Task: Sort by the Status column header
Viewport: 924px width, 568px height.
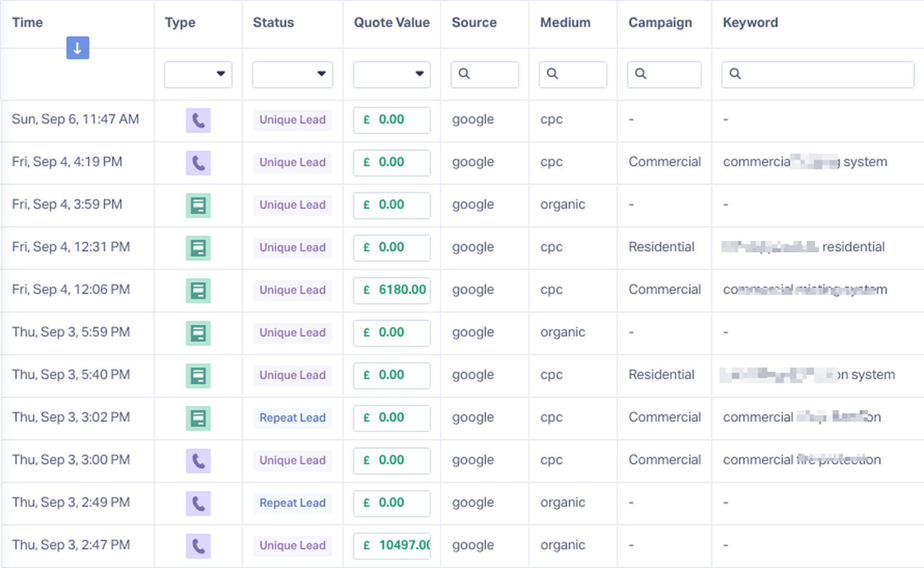Action: tap(274, 22)
